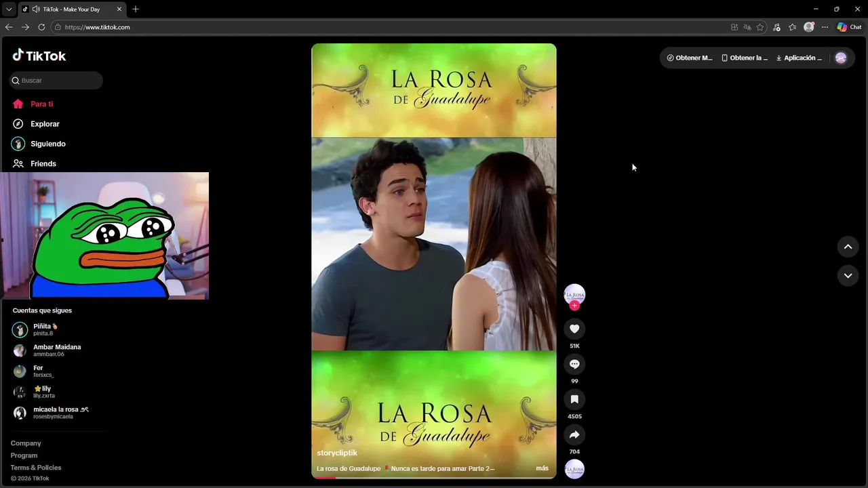Follow creator with red plus badge
Screen dimensions: 868x488
coord(574,306)
